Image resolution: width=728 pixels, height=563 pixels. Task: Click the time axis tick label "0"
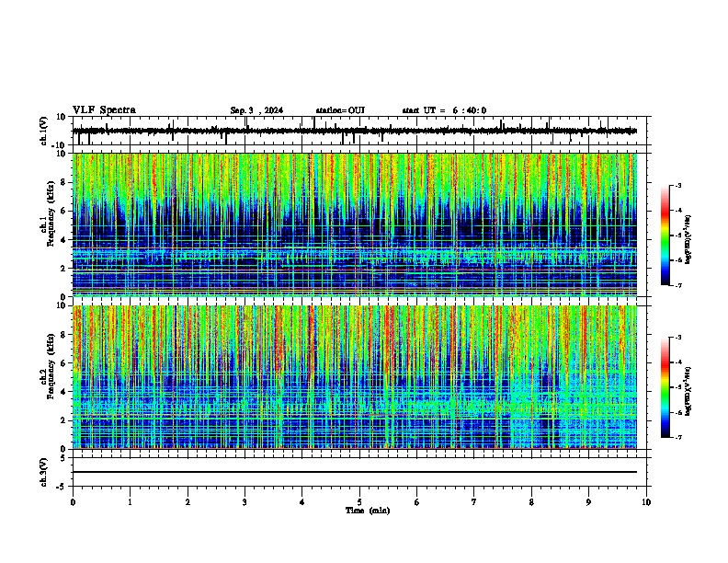pos(73,502)
